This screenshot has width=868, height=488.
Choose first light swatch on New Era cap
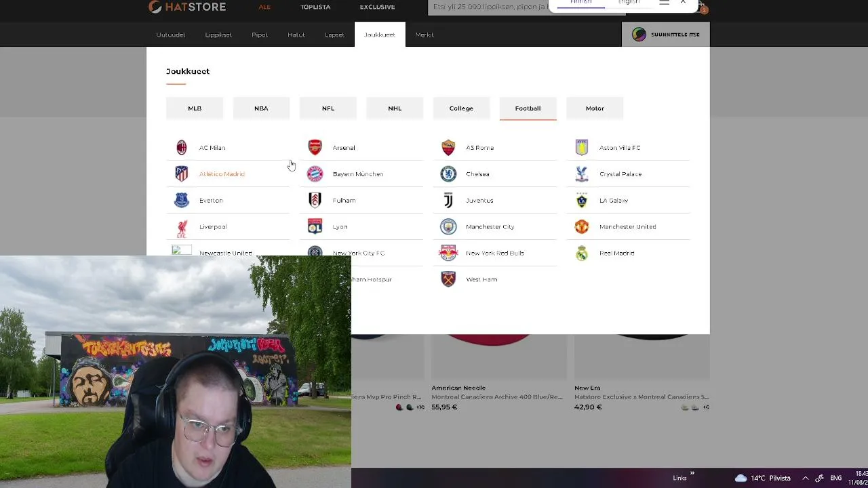(x=685, y=407)
